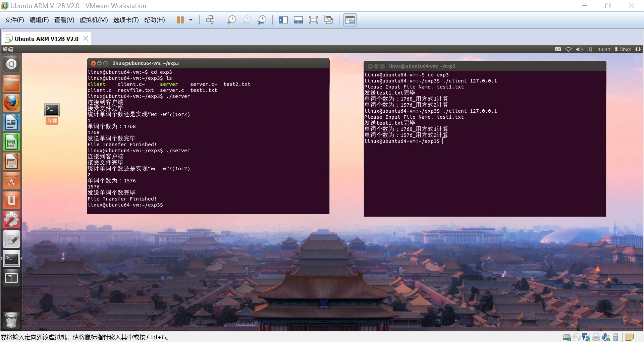This screenshot has width=644, height=342.
Task: Open the 虚拟机(M) menu
Action: coord(94,20)
